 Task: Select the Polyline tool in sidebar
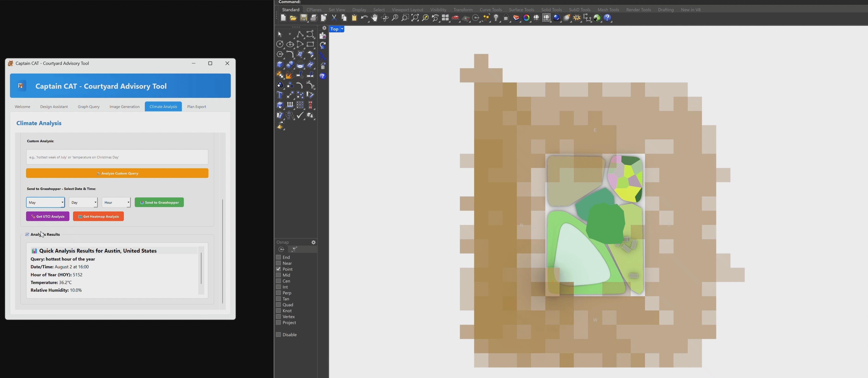[300, 34]
